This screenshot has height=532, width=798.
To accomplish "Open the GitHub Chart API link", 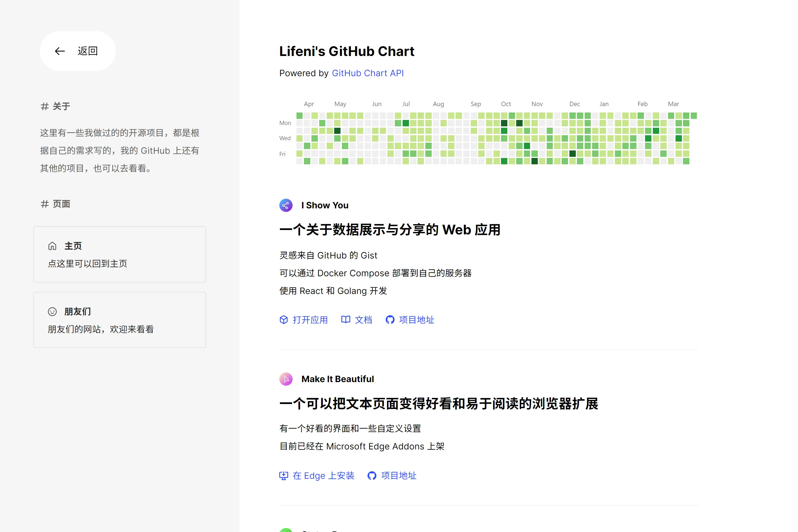I will click(x=368, y=73).
